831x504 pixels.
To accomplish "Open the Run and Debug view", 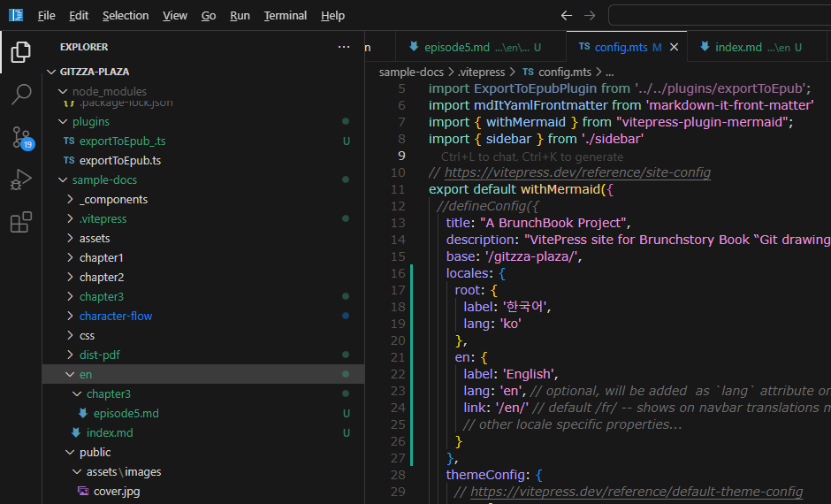I will coord(20,179).
